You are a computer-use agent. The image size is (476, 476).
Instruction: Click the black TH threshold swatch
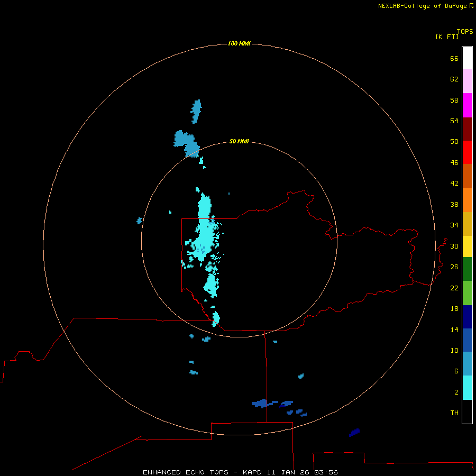[467, 411]
